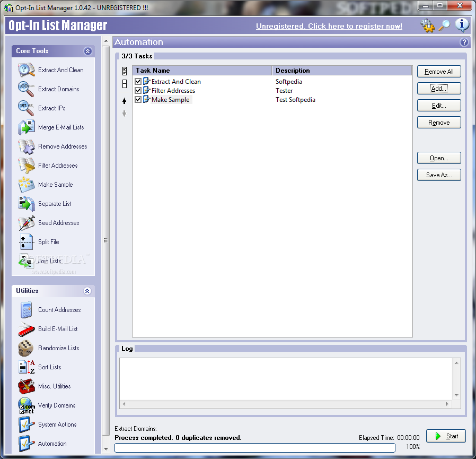476x459 pixels.
Task: Click the Remove button
Action: click(439, 123)
